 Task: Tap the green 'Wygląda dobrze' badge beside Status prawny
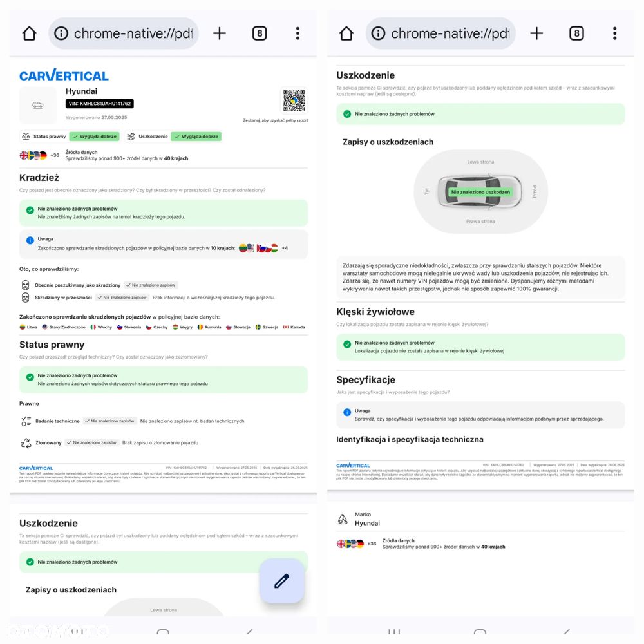95,137
